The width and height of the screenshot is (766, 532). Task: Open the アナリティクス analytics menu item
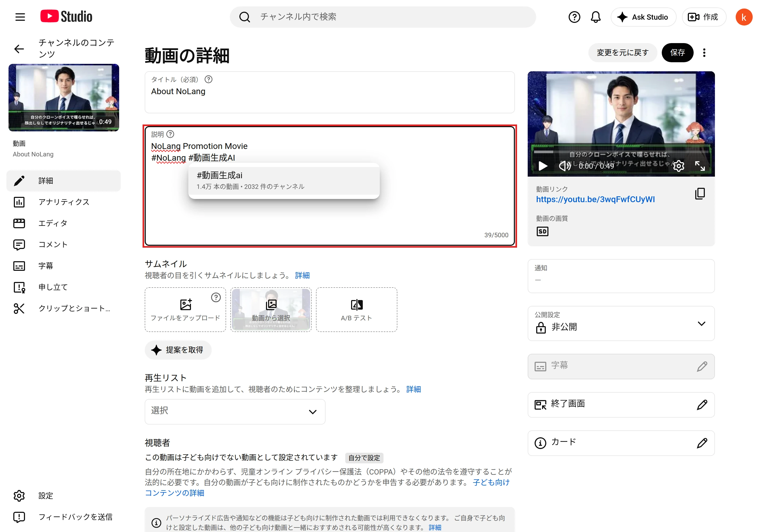63,202
